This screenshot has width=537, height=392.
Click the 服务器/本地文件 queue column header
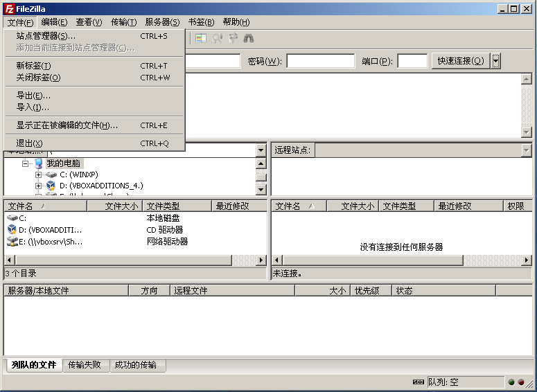coord(66,291)
